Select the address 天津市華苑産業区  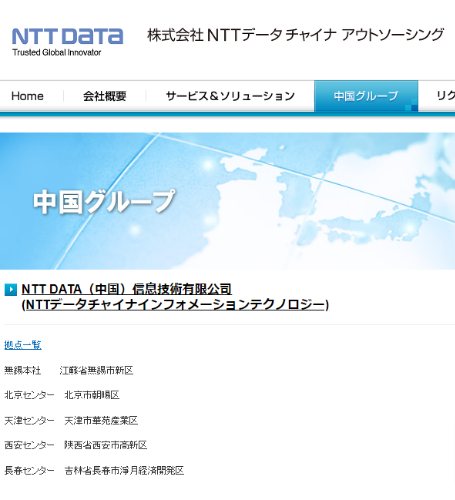click(101, 420)
